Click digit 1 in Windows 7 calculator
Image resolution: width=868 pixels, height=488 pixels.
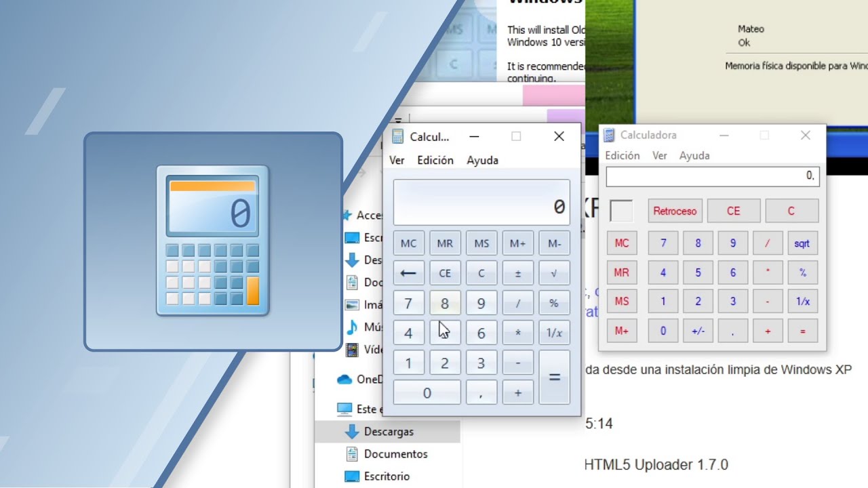[408, 363]
